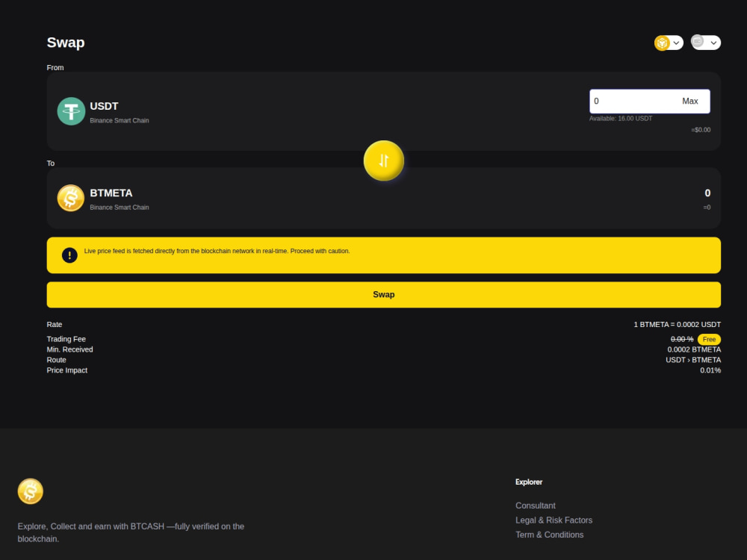
Task: Click the 'Swap' page heading
Action: [x=66, y=43]
